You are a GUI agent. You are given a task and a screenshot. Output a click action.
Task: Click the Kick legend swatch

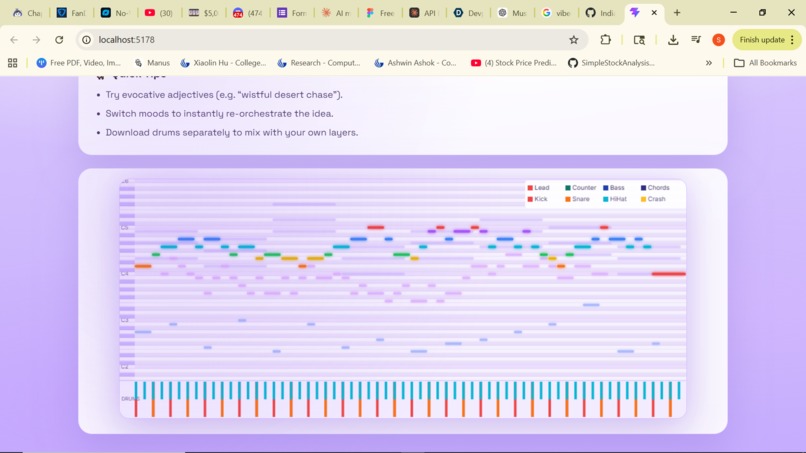pos(530,199)
